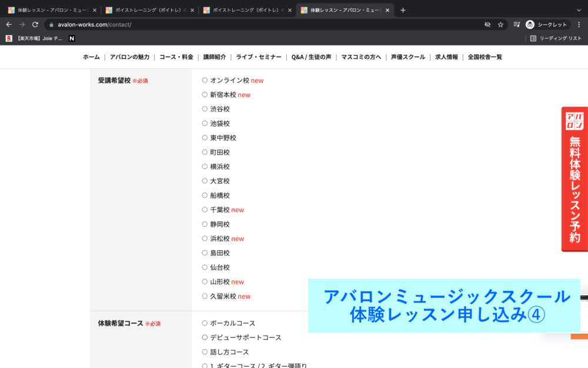
Task: Select the デビューサポートコース radio button
Action: coord(205,337)
